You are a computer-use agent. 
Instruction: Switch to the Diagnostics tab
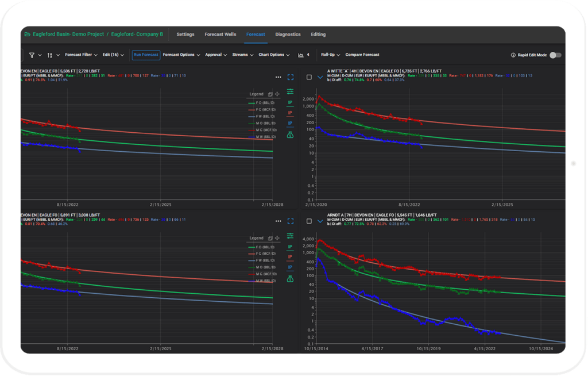tap(288, 34)
